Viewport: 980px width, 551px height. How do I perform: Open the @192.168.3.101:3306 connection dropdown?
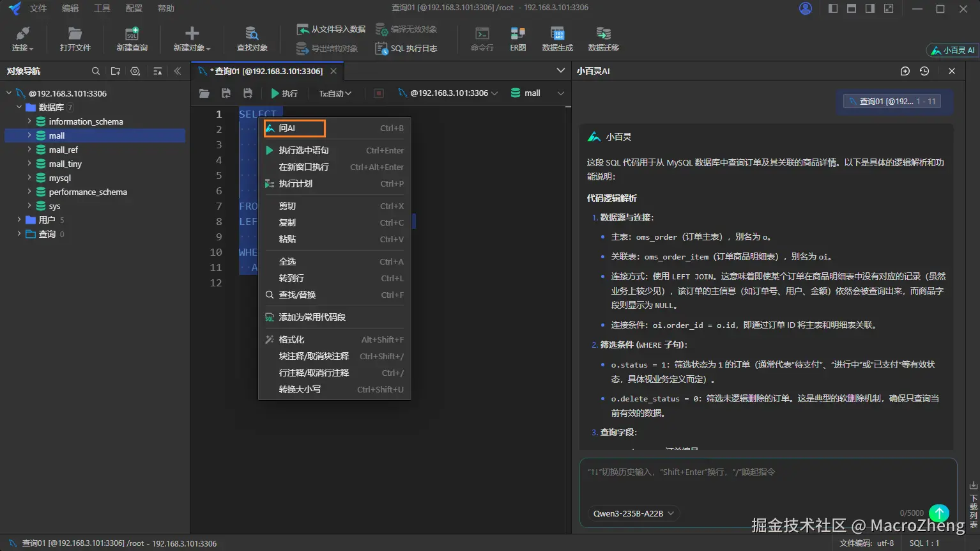click(x=448, y=93)
